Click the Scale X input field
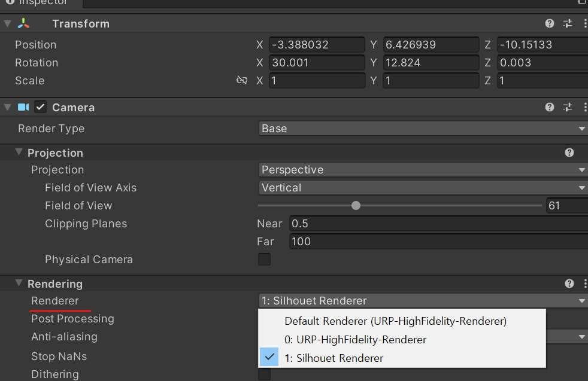Screen dimensions: 588x381 pos(317,81)
